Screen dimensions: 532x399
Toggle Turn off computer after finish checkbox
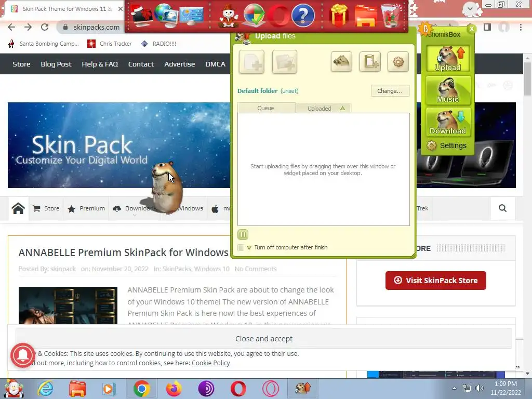pyautogui.click(x=241, y=247)
